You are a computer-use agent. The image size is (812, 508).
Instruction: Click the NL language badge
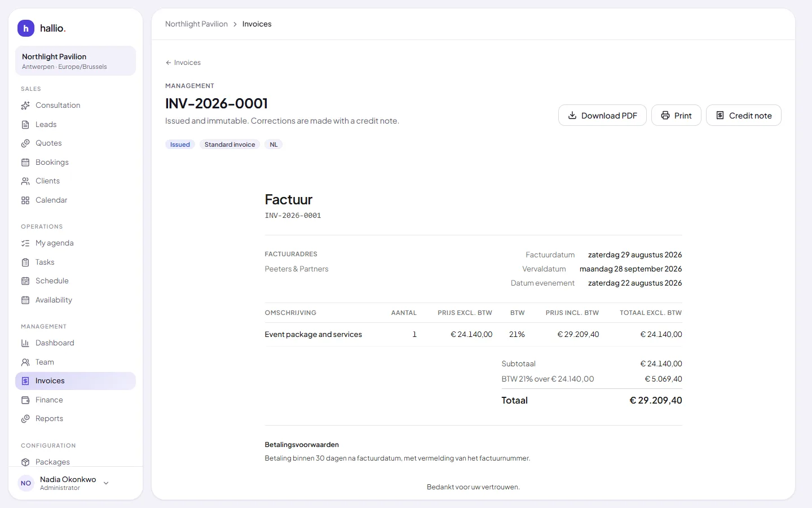point(273,144)
